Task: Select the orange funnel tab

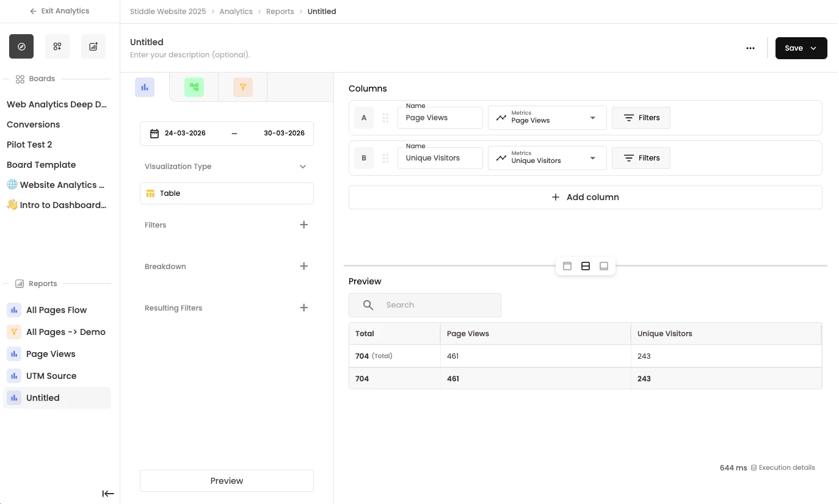Action: pyautogui.click(x=243, y=87)
